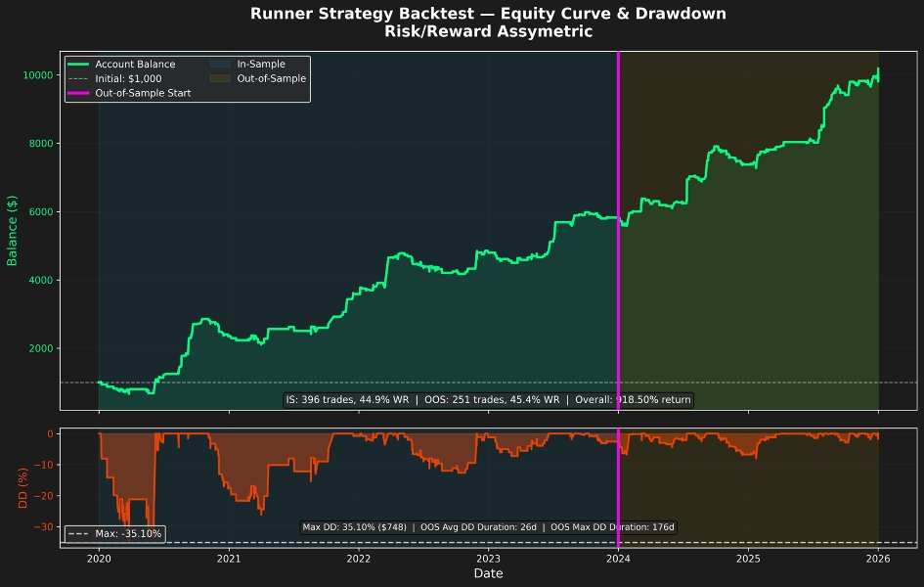
Task: Click the 'Out-of-Sample' legend label
Action: coord(272,78)
